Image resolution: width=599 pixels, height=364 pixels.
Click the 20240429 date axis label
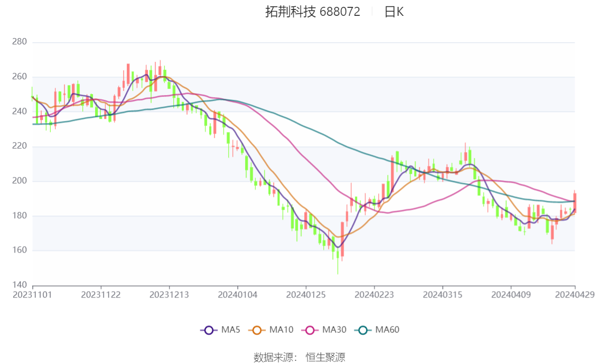tap(575, 295)
